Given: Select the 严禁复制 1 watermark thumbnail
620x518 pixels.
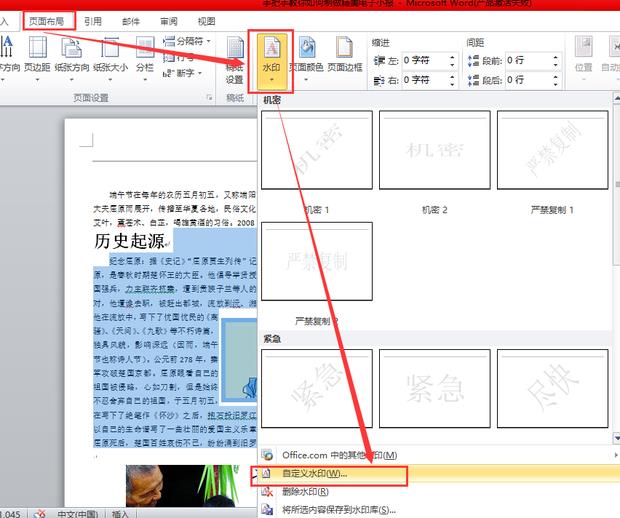Looking at the screenshot, I should (552, 150).
